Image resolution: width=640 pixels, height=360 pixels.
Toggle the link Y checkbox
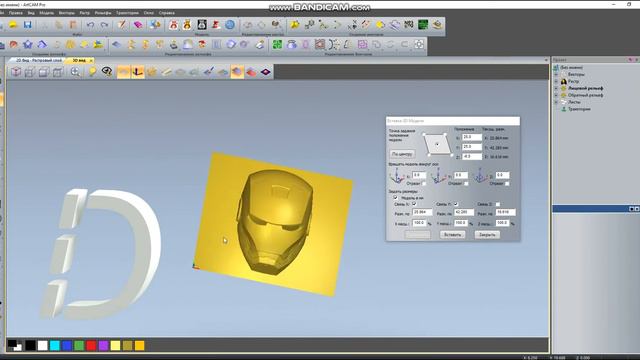tap(456, 204)
